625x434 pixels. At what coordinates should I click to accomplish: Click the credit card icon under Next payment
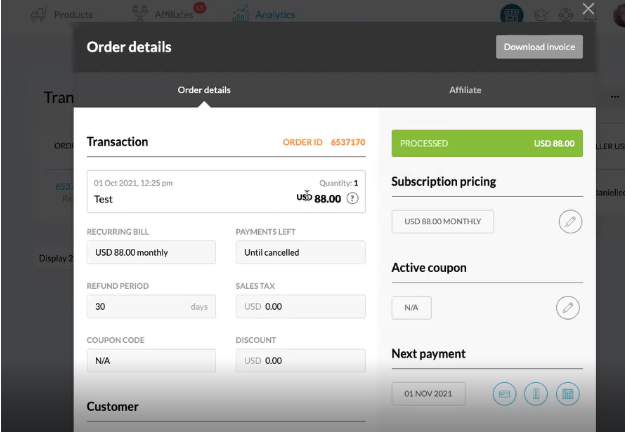click(504, 394)
